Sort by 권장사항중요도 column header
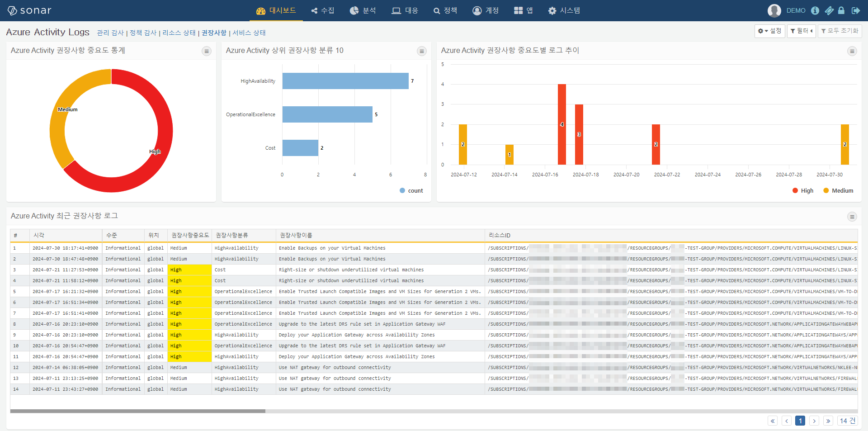868x431 pixels. [190, 235]
